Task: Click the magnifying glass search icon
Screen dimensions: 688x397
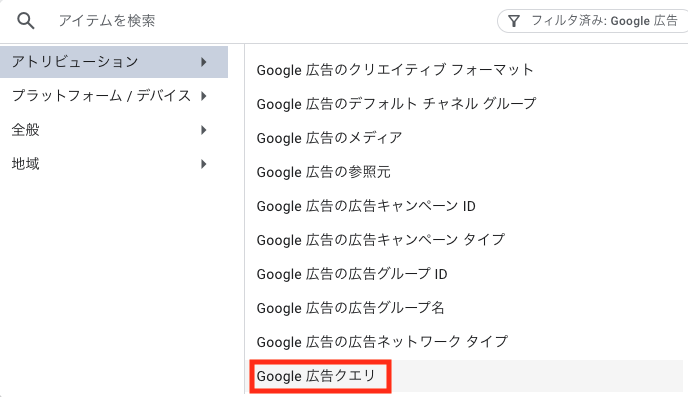Action: click(25, 21)
